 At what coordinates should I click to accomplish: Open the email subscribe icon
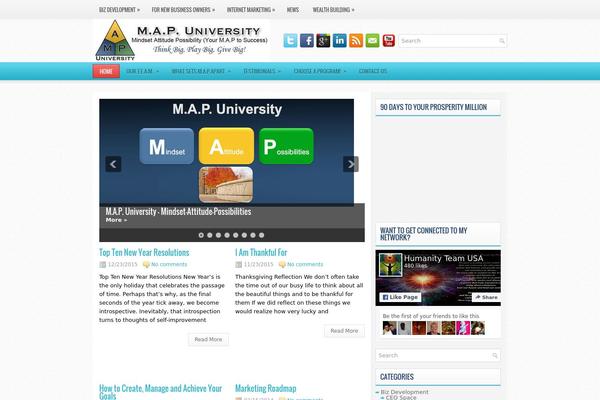coord(372,41)
